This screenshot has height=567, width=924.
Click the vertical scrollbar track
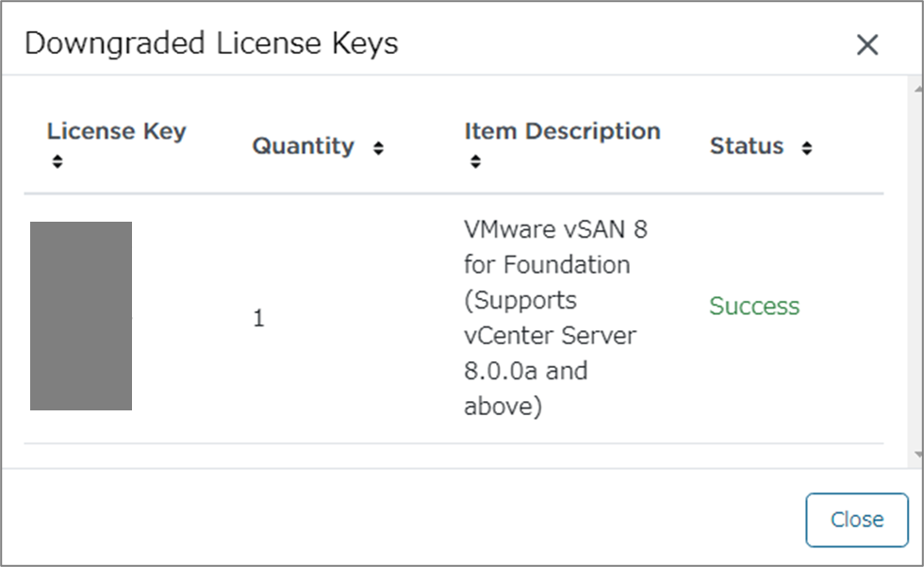click(918, 271)
